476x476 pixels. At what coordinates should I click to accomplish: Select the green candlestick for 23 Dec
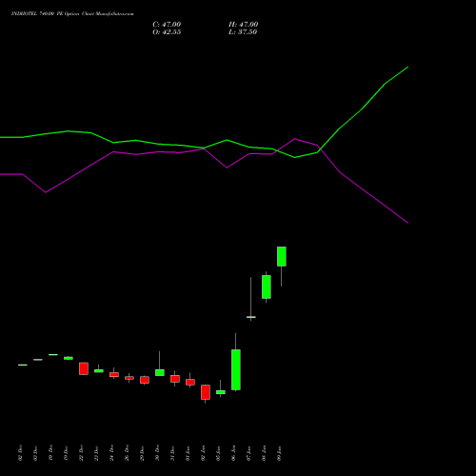click(x=99, y=370)
